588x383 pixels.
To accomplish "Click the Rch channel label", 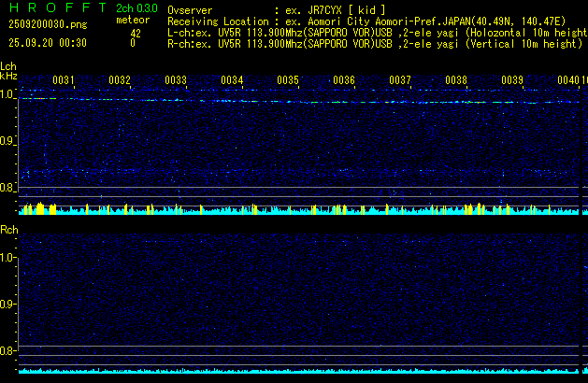I will 8,230.
